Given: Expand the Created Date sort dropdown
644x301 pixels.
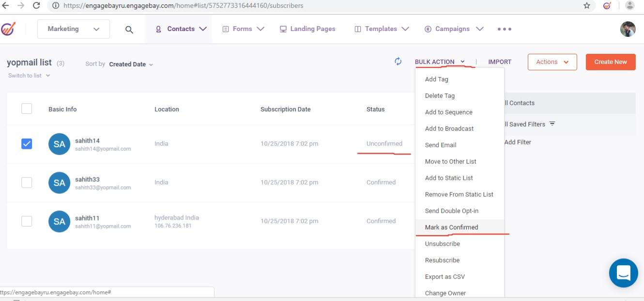Looking at the screenshot, I should [131, 64].
